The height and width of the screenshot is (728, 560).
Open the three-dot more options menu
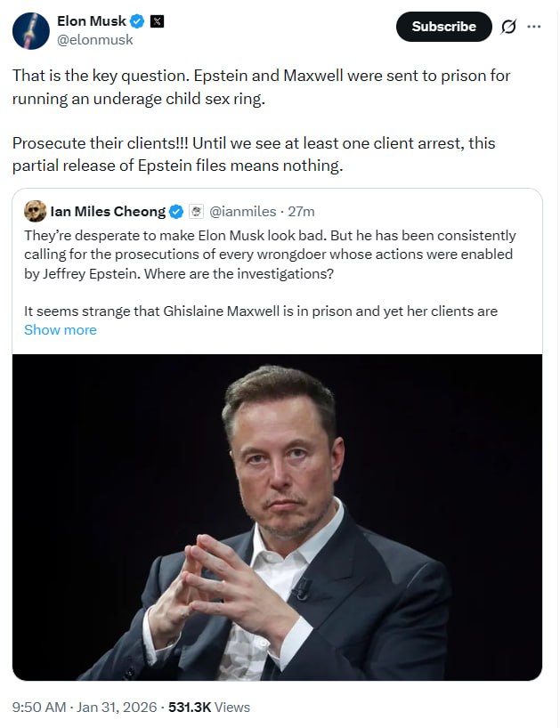point(534,27)
